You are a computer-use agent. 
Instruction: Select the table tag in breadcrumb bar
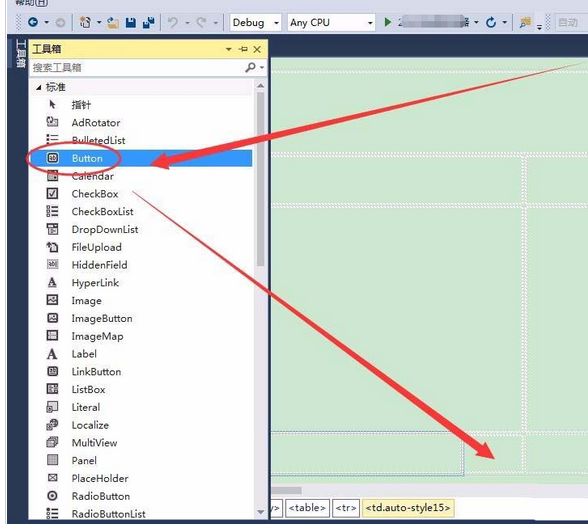tap(308, 508)
